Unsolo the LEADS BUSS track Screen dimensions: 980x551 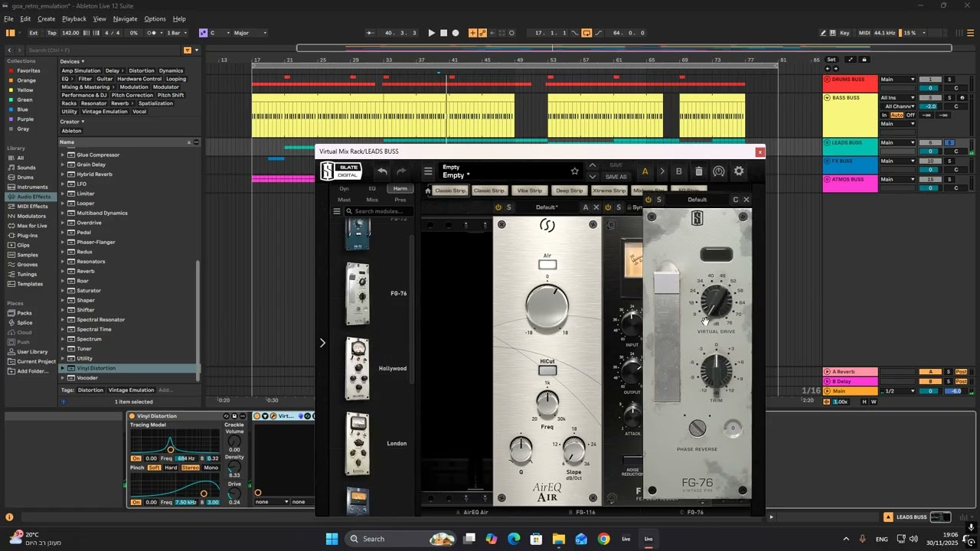(x=949, y=142)
